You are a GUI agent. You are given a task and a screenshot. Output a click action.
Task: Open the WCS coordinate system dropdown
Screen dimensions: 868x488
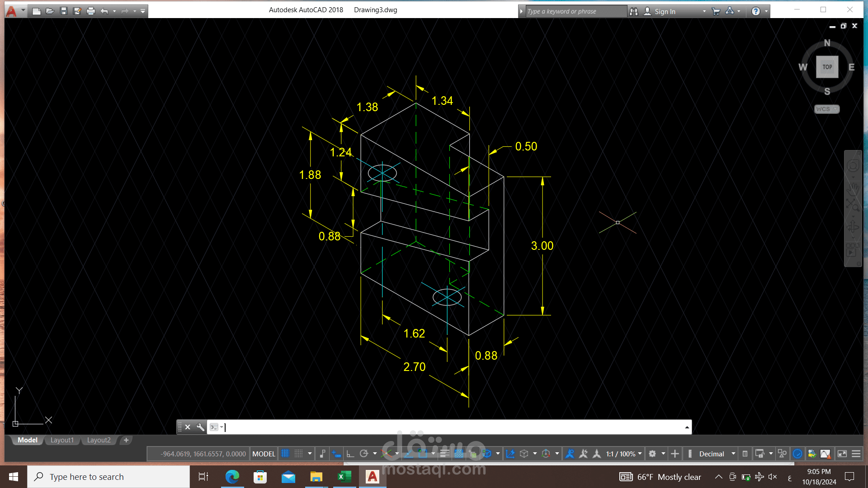tap(827, 109)
